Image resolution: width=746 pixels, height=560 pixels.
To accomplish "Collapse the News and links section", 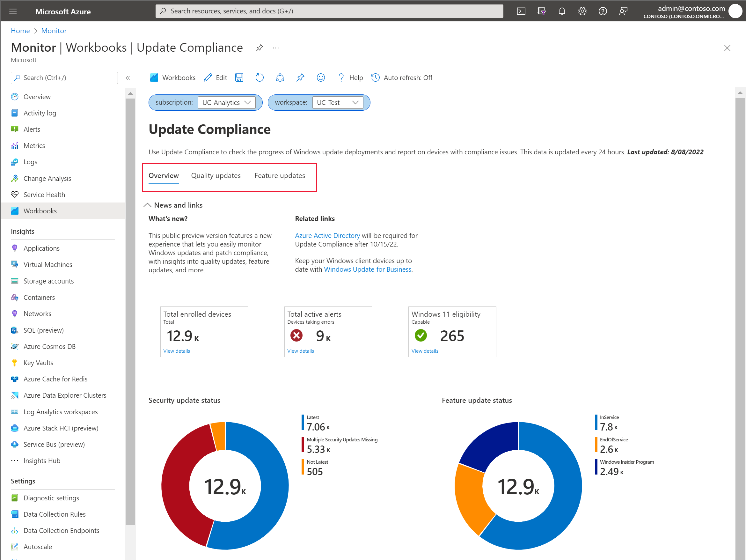I will click(x=147, y=205).
